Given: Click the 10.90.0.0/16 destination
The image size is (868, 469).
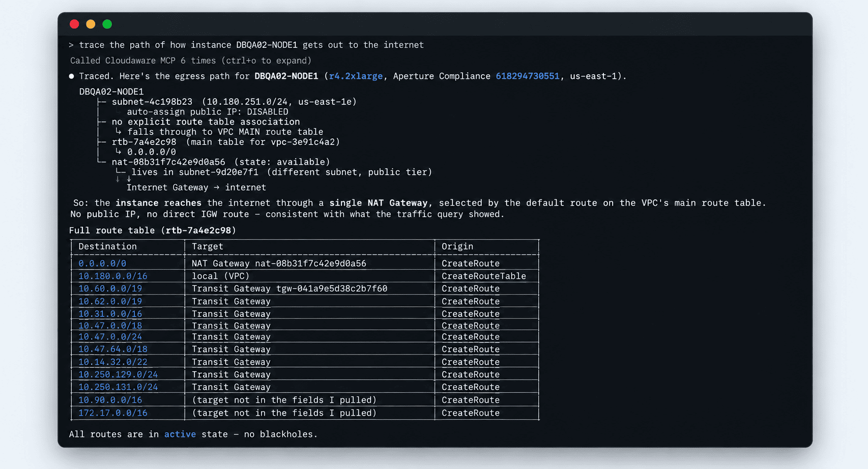Looking at the screenshot, I should [110, 400].
